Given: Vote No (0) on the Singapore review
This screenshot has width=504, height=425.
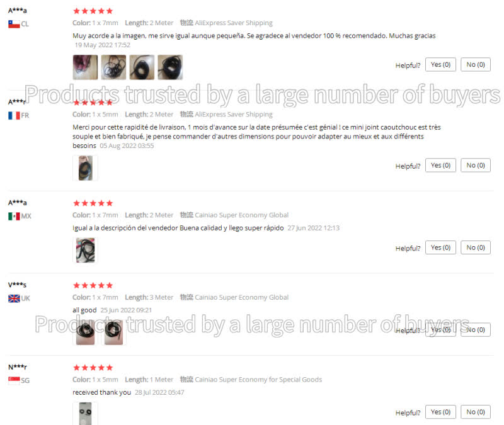Looking at the screenshot, I should click(476, 412).
